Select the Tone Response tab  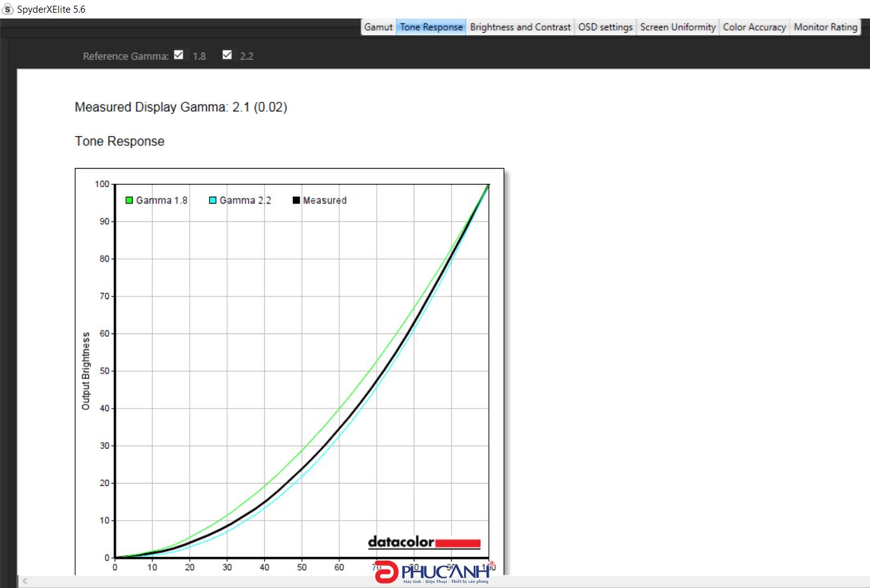[x=431, y=27]
